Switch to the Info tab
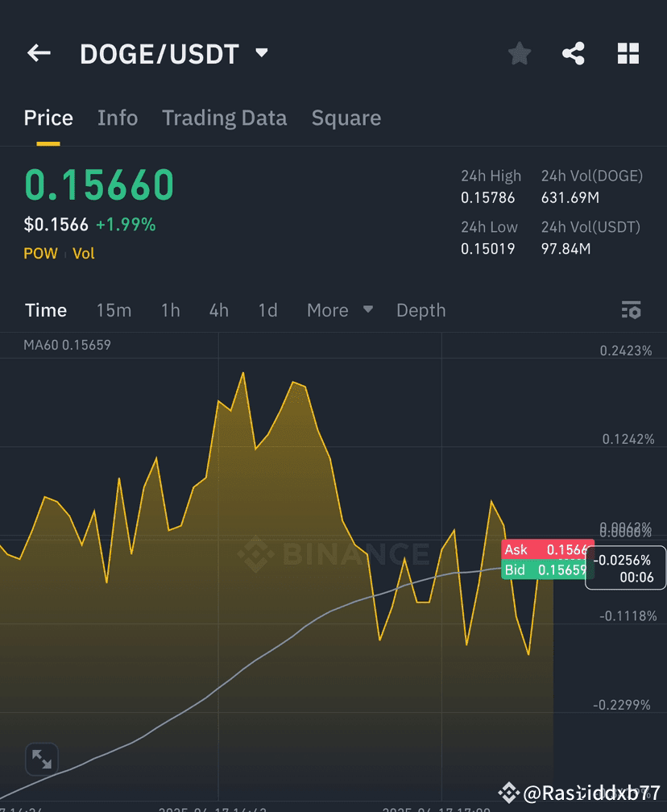 [x=118, y=118]
